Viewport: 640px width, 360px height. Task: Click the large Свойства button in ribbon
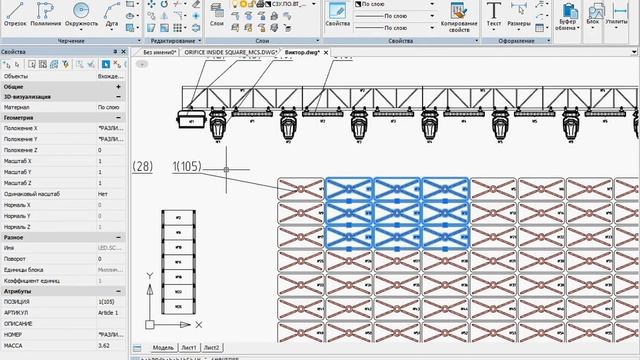coord(338,15)
